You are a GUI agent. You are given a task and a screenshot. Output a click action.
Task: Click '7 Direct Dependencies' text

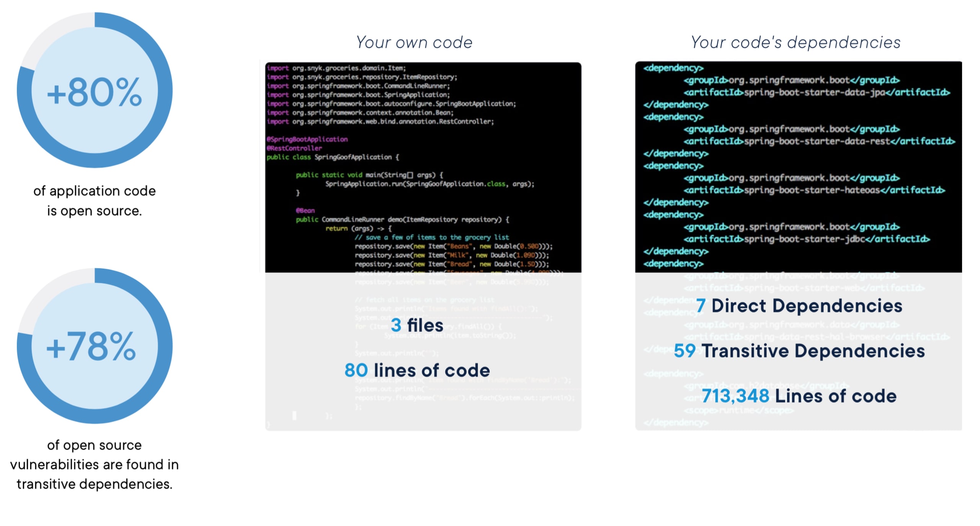pos(799,305)
